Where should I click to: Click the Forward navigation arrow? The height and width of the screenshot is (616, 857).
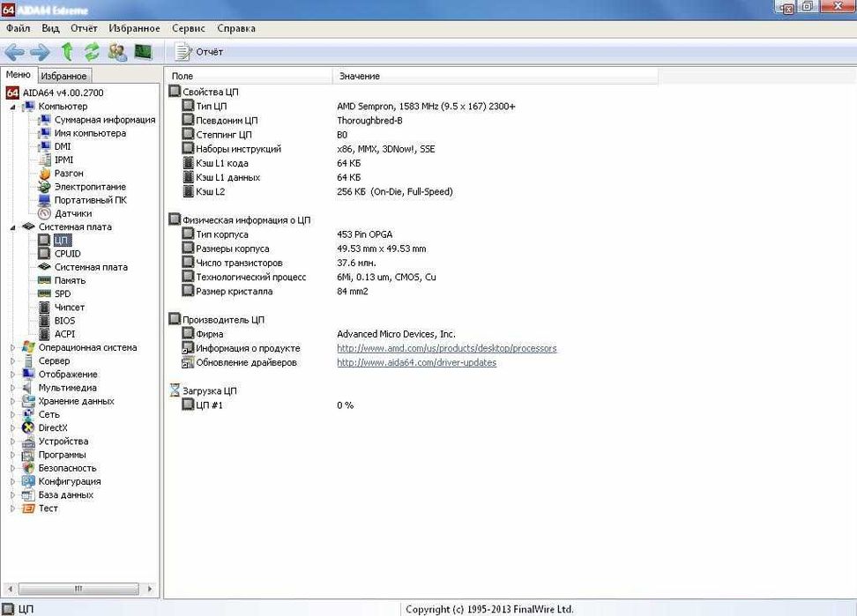tap(40, 52)
